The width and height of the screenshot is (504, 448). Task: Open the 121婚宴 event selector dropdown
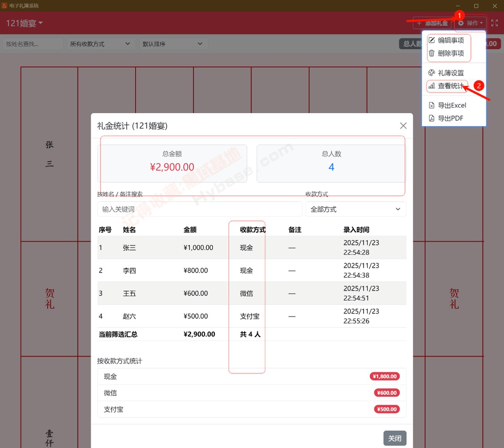[23, 23]
